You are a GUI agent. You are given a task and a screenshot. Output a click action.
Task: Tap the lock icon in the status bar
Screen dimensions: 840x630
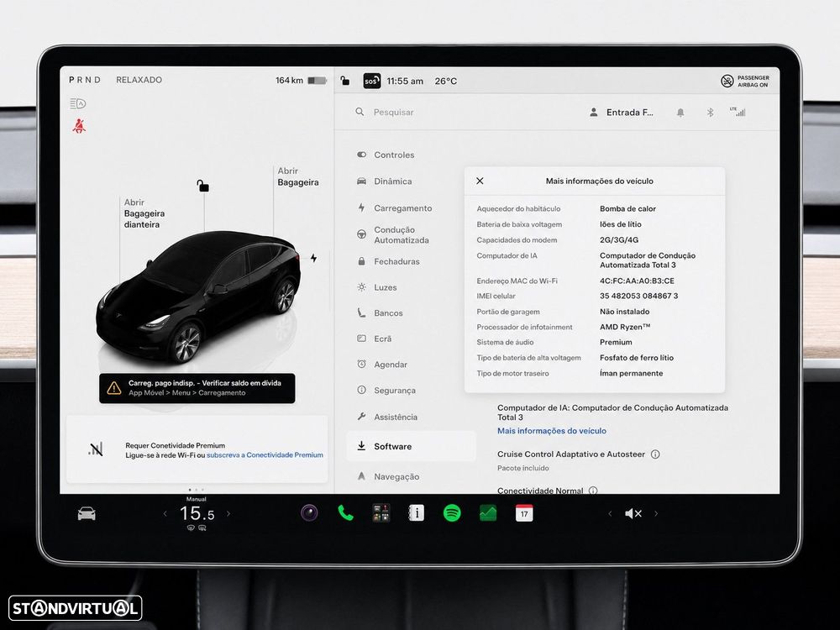click(345, 81)
